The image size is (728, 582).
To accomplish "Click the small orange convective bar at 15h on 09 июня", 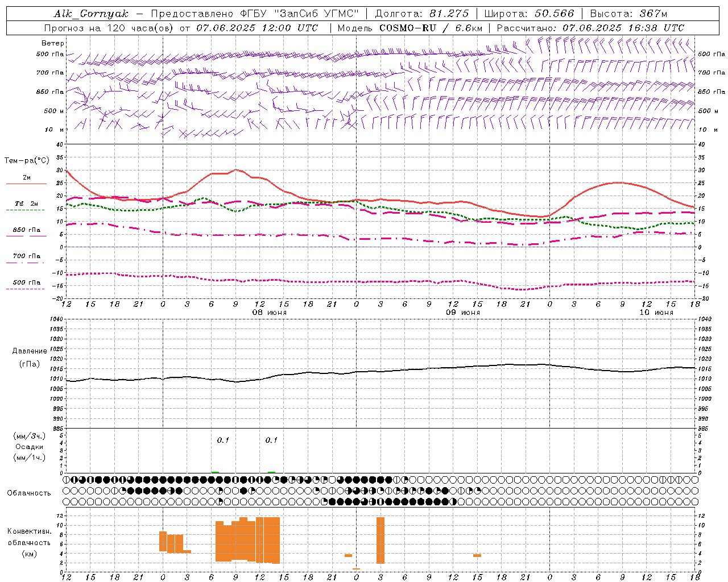I will pyautogui.click(x=477, y=555).
